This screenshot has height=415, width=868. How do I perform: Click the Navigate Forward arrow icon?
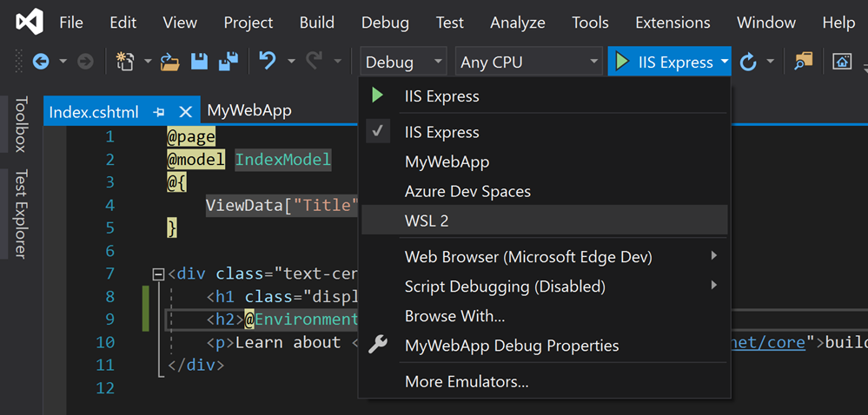tap(85, 62)
